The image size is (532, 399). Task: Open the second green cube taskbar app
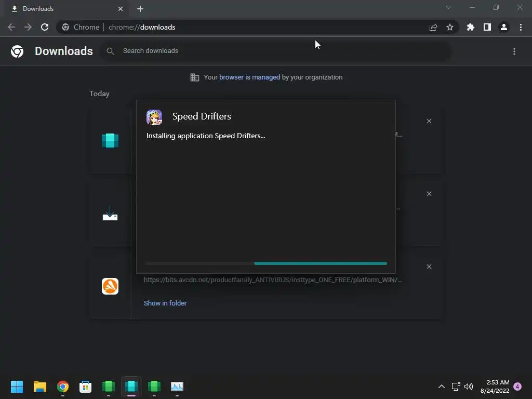(154, 387)
